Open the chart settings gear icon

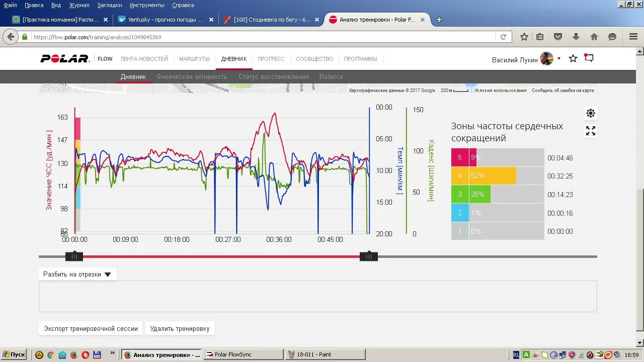(591, 113)
